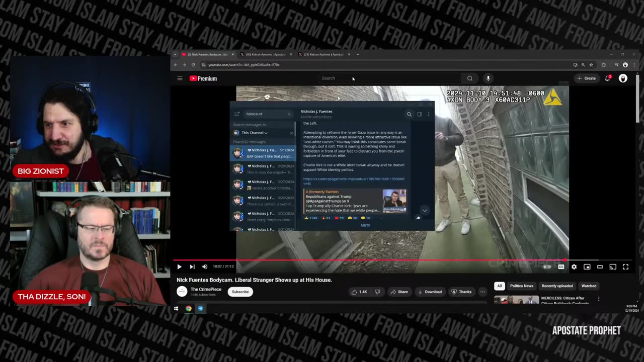Image resolution: width=644 pixels, height=362 pixels.
Task: Play the YouTube video
Action: [x=179, y=267]
